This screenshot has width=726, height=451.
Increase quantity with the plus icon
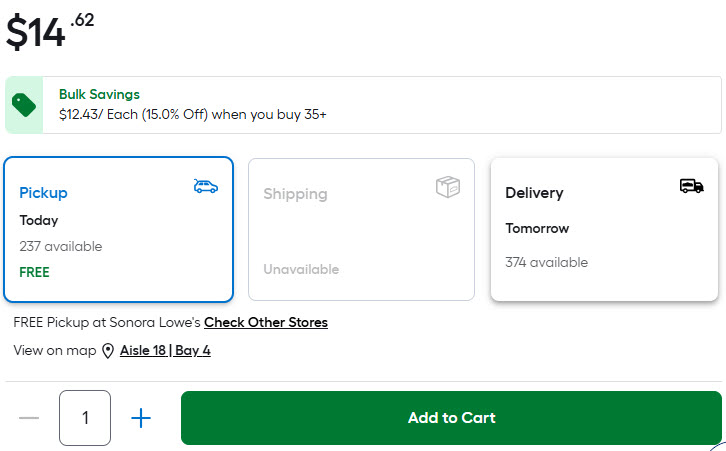[142, 418]
